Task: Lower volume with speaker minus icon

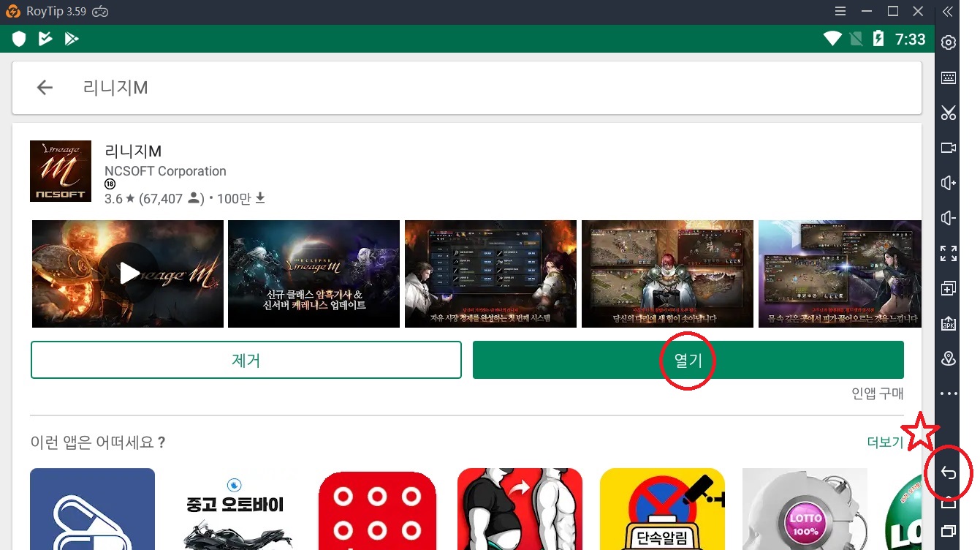Action: [x=949, y=218]
